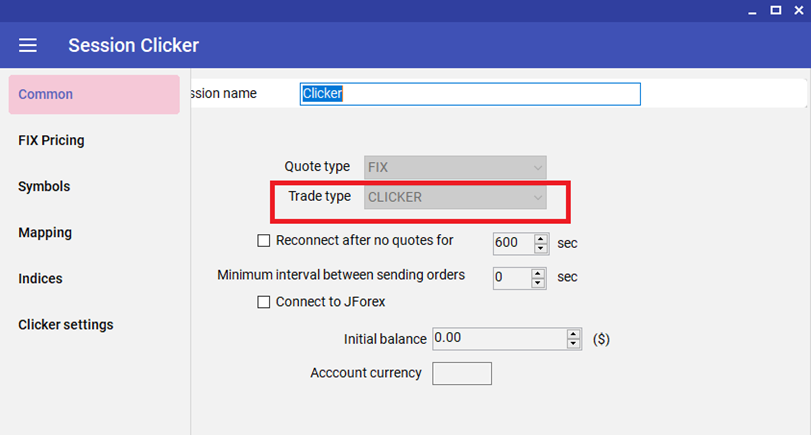Go to the Symbols section

click(44, 187)
